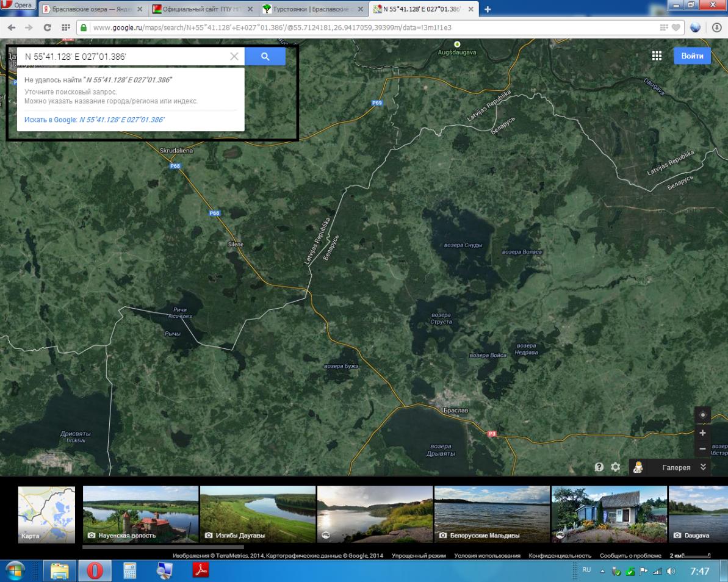Click the Упрощенный режим link

coord(418,556)
